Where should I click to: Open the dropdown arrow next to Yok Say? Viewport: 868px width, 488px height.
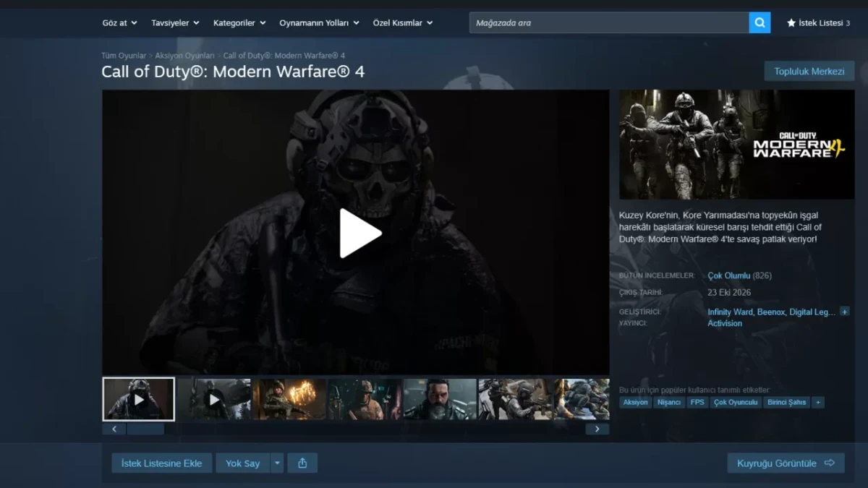[x=277, y=463]
